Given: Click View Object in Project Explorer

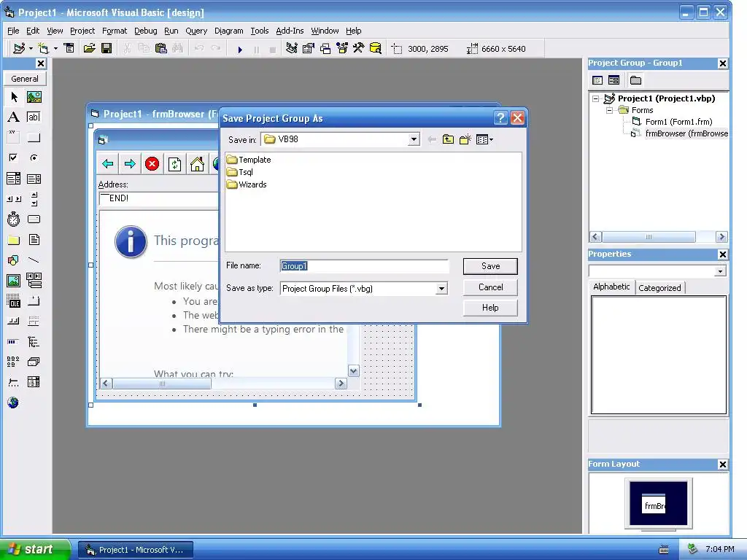Looking at the screenshot, I should pos(614,80).
